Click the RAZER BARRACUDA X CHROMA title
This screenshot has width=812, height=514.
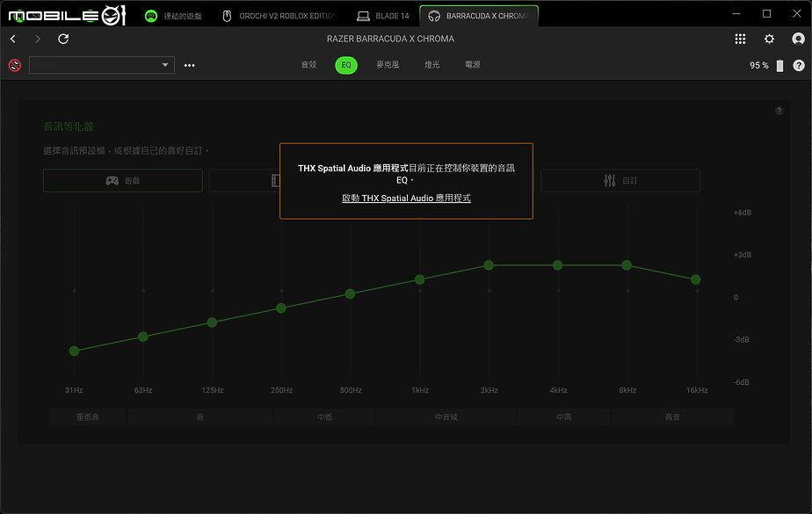[390, 39]
